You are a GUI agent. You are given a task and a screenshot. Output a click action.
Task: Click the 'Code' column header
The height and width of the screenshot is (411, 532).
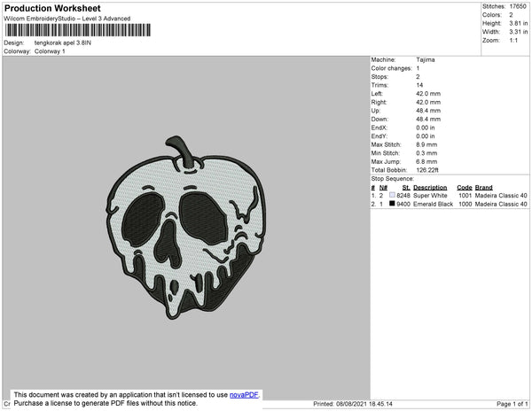point(465,188)
